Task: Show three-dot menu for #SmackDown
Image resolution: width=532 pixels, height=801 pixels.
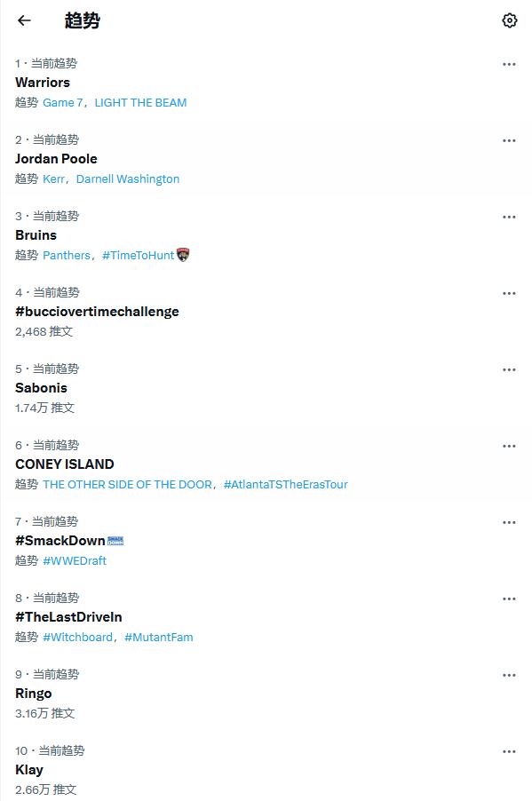Action: pos(509,522)
